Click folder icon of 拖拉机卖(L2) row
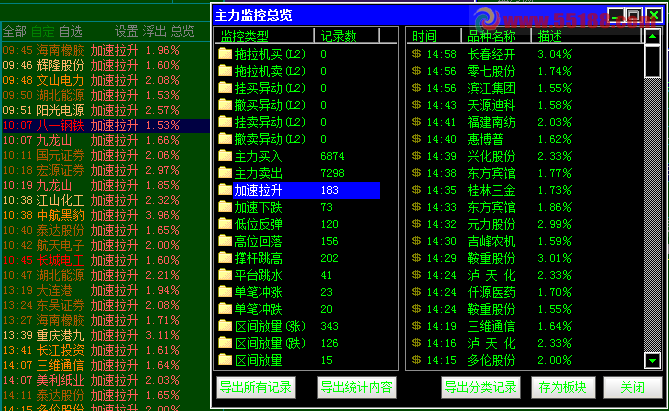Image resolution: width=669 pixels, height=411 pixels. coord(225,71)
